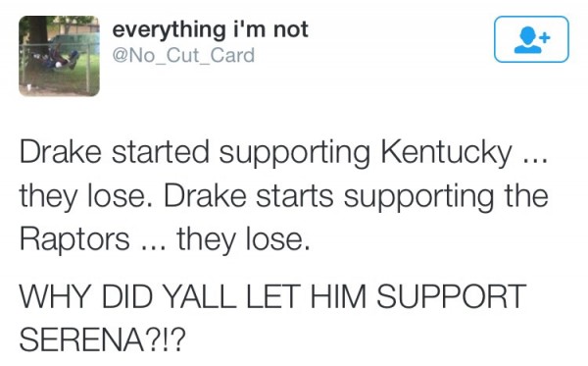Click the word 'YALL' in the capitalized line

201,296
